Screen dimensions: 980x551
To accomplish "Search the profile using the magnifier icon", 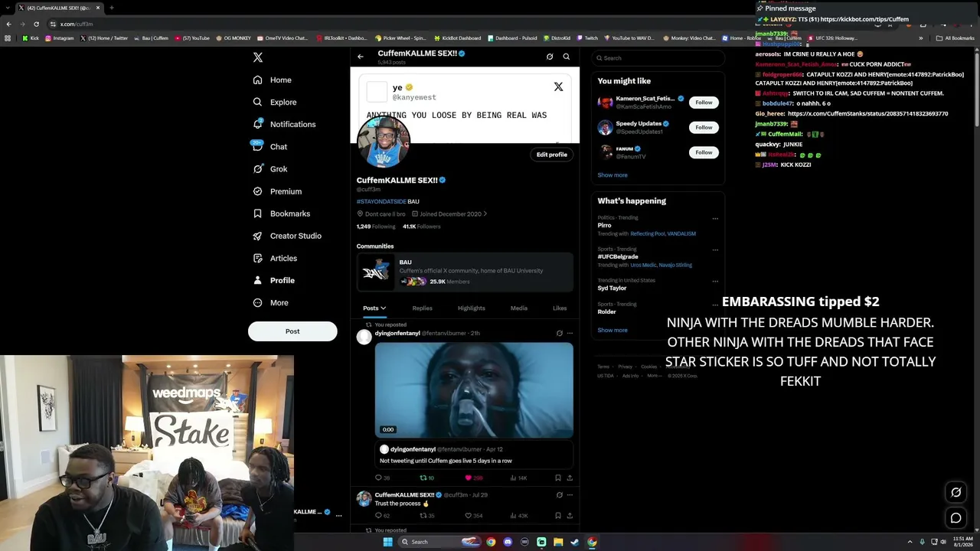I will 567,57.
